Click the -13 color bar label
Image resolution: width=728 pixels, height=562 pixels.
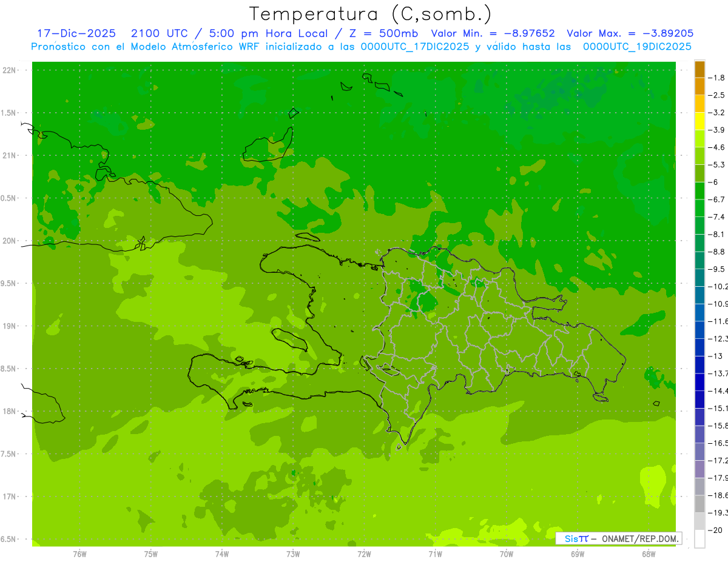pos(716,355)
